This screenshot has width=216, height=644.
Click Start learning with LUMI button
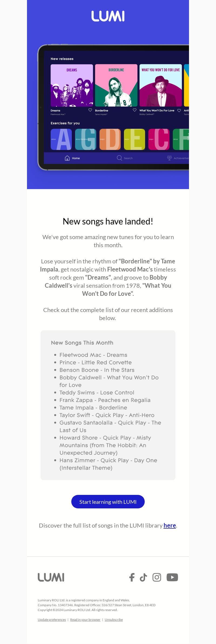pos(108,502)
